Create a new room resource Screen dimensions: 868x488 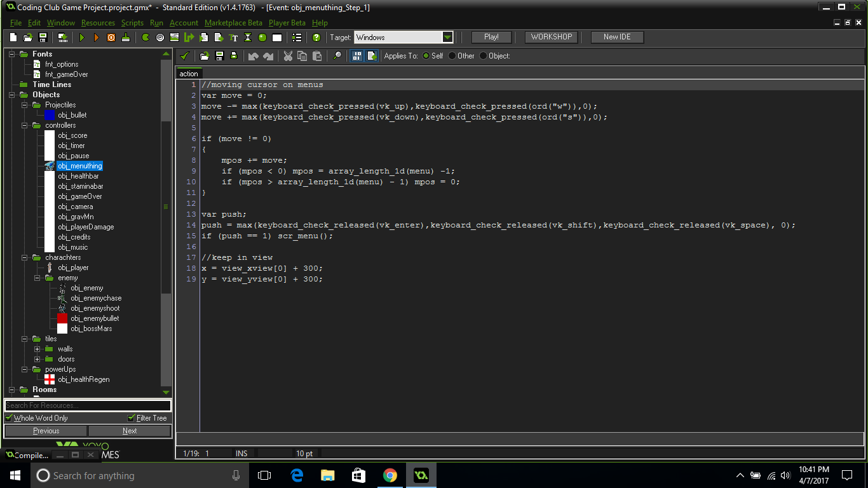(x=277, y=37)
